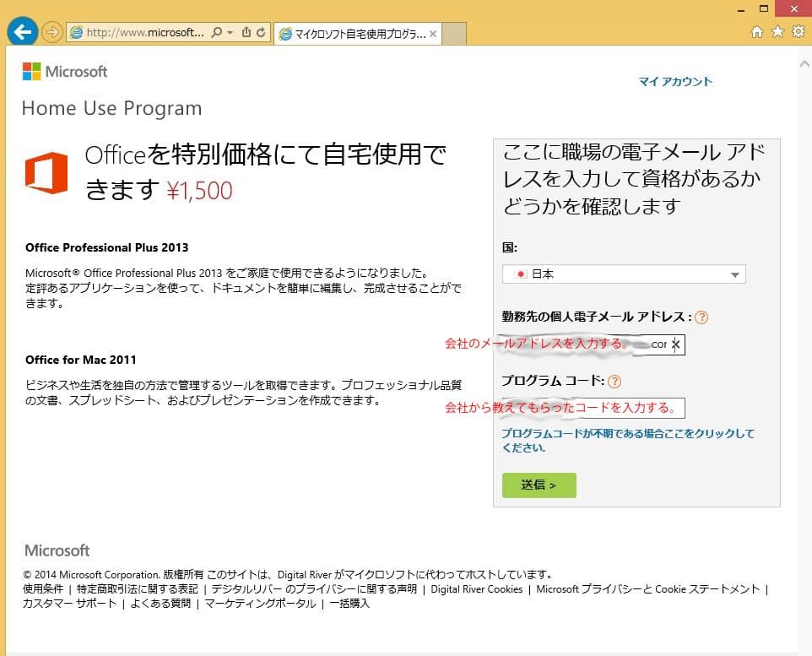812x656 pixels.
Task: Close the マイクロソフト自宅使用プログラム tab
Action: tap(433, 34)
